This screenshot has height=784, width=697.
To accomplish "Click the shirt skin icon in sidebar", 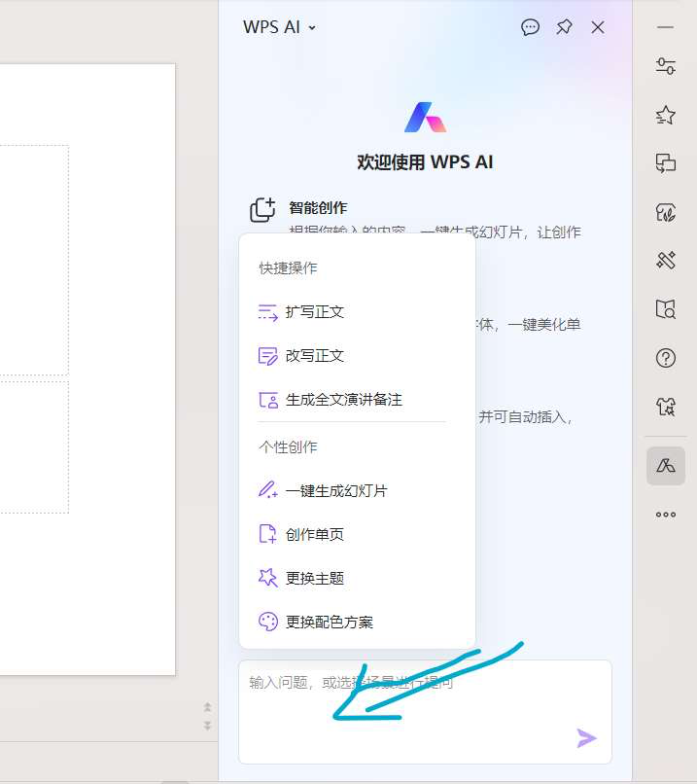I will coord(665,407).
